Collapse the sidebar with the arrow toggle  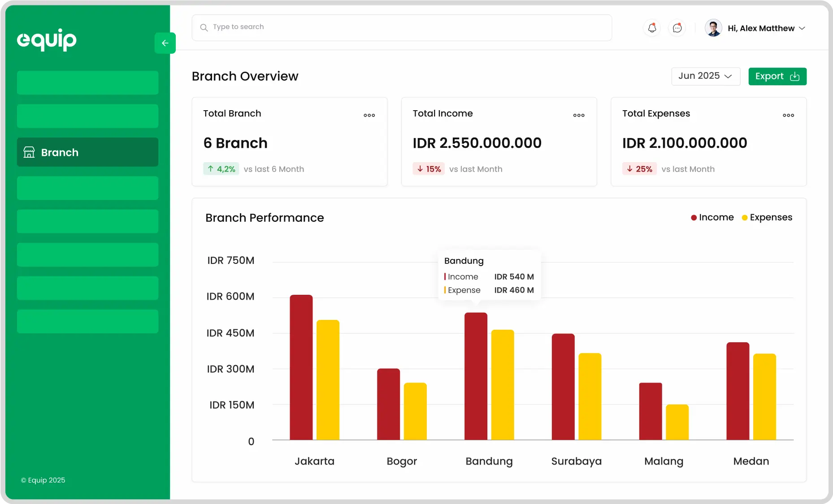(x=165, y=43)
